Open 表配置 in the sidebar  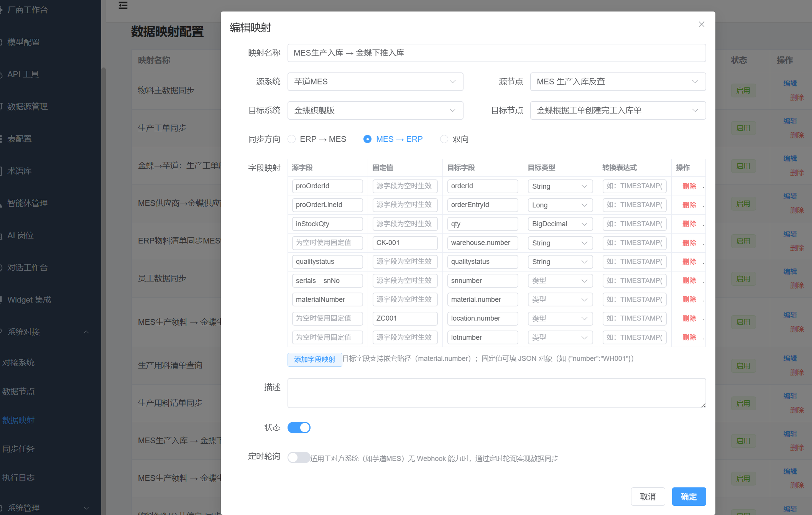pos(20,139)
